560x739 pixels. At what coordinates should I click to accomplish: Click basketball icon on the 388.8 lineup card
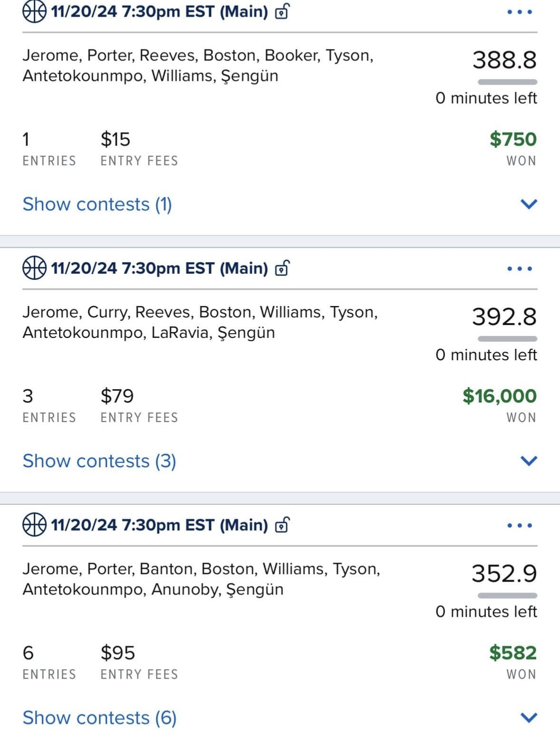(x=34, y=11)
